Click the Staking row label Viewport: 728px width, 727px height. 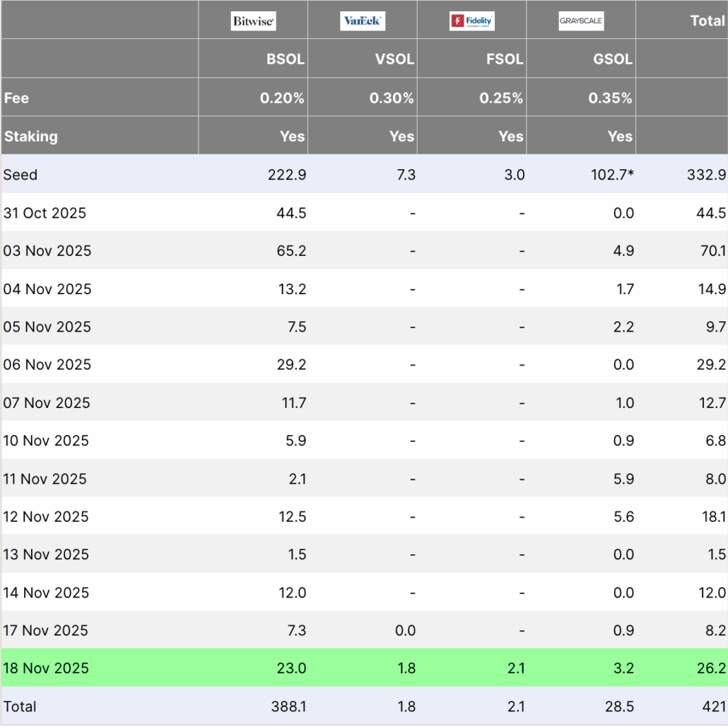(31, 136)
